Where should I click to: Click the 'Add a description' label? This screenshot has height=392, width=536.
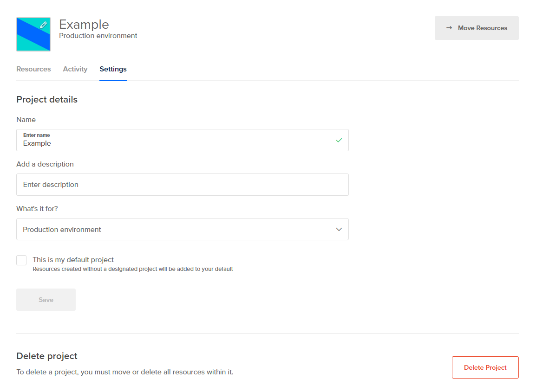coord(45,164)
